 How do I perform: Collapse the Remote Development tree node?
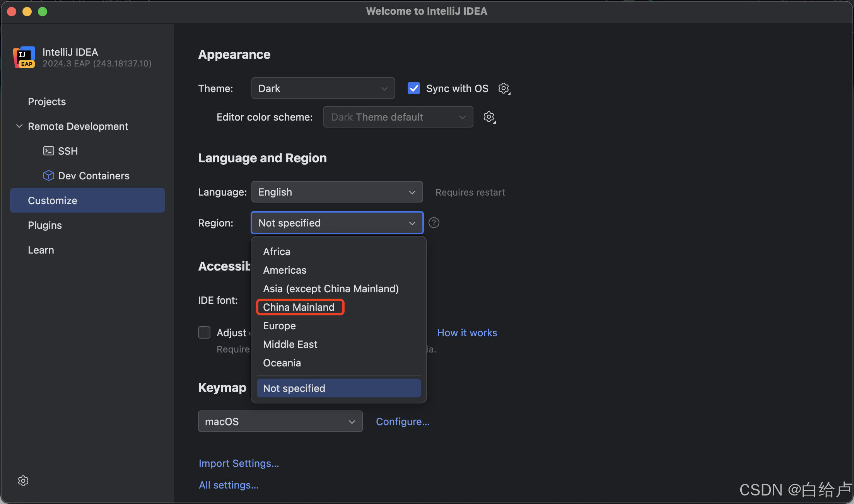19,126
